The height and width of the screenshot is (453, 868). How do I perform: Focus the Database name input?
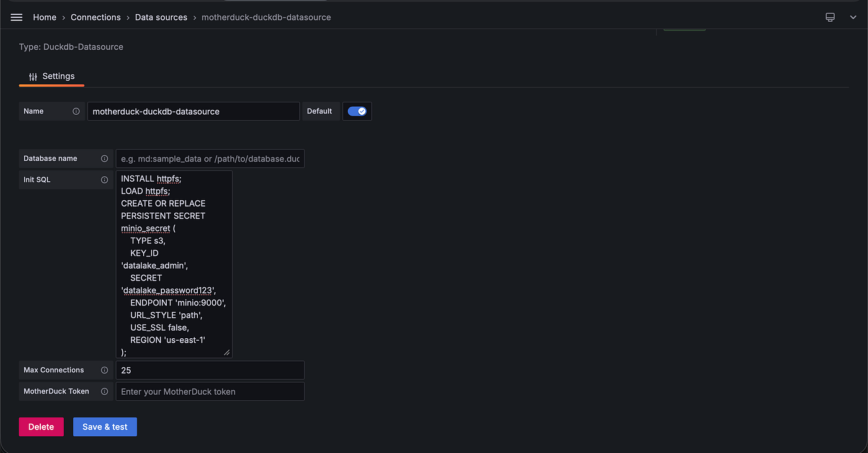point(210,158)
